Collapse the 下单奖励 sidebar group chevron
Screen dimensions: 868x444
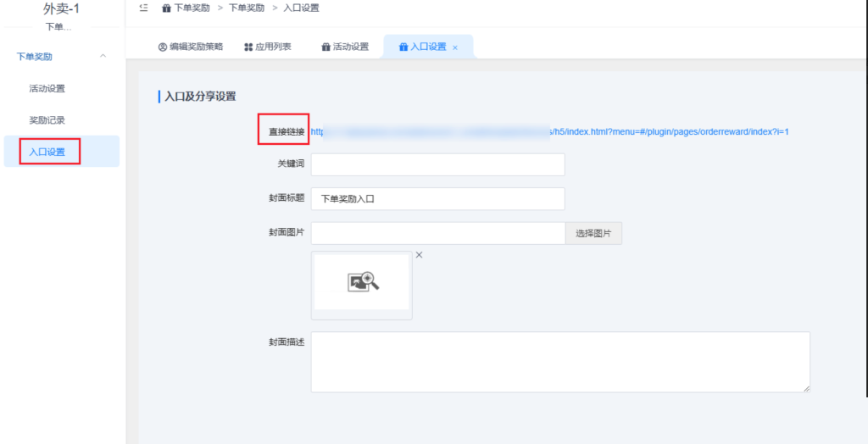(x=103, y=57)
